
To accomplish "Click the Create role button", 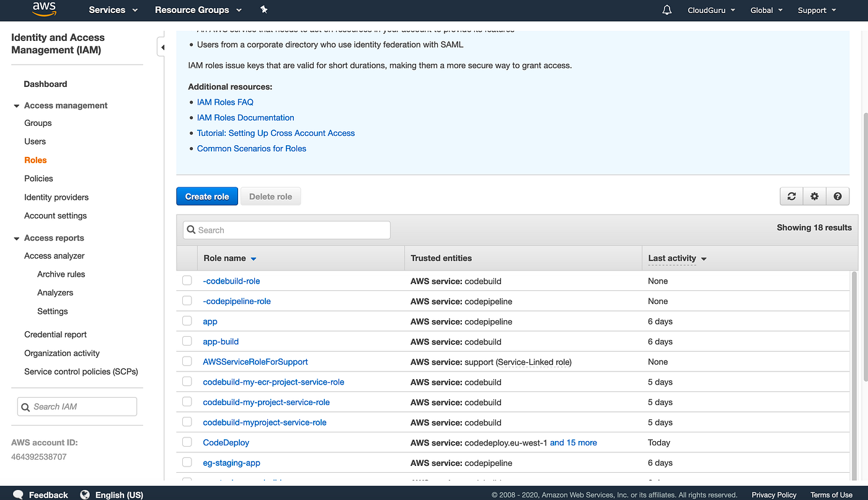I will [x=206, y=195].
